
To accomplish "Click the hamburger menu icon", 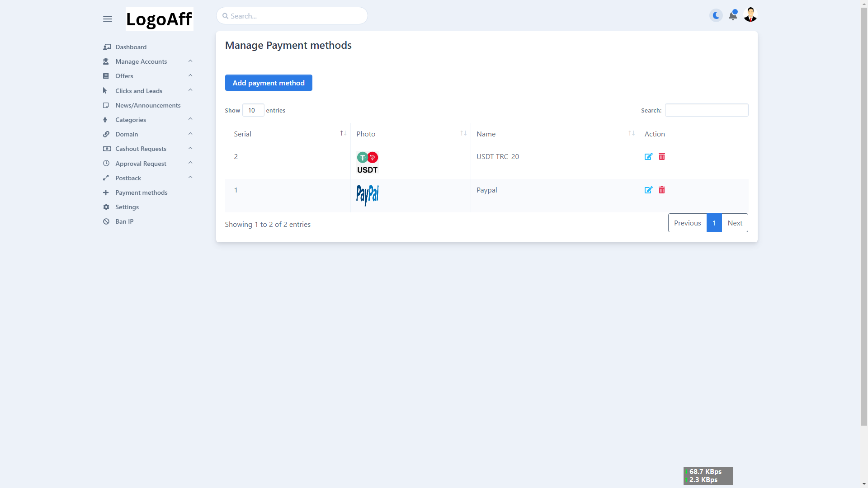I will (x=107, y=19).
